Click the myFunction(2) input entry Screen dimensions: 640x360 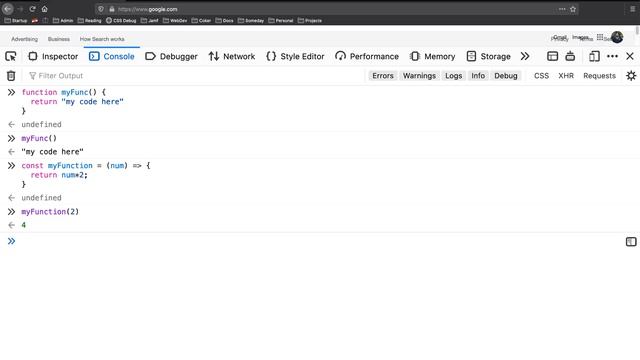coord(50,211)
